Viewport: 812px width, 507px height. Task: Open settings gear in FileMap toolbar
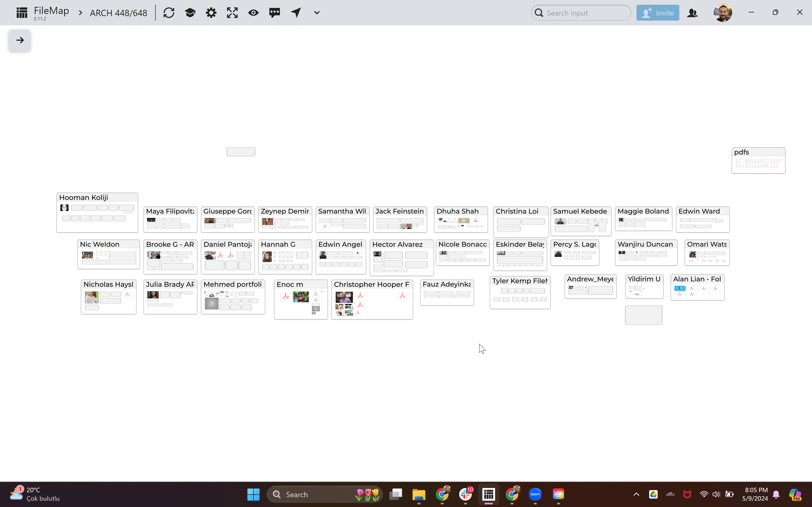211,13
